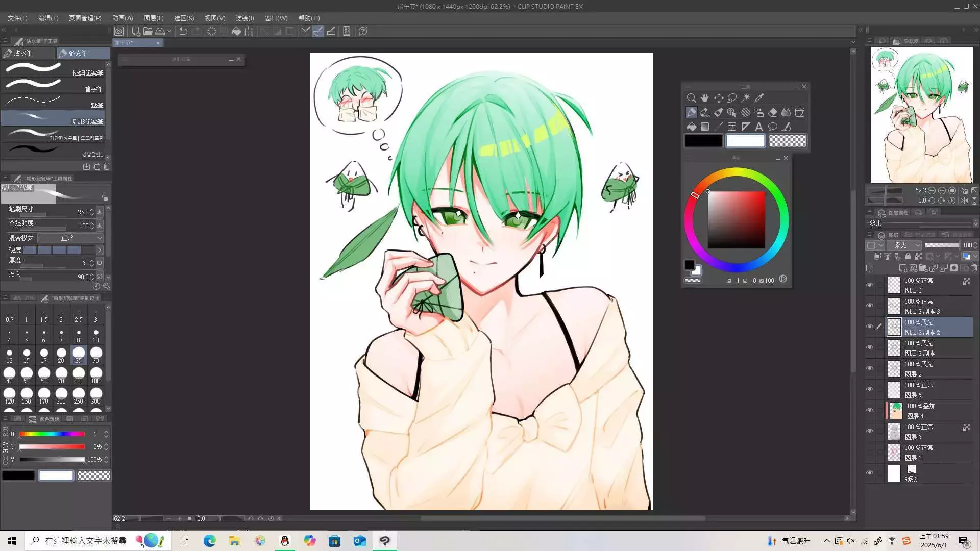Click the Undo arrow in command bar

[183, 31]
